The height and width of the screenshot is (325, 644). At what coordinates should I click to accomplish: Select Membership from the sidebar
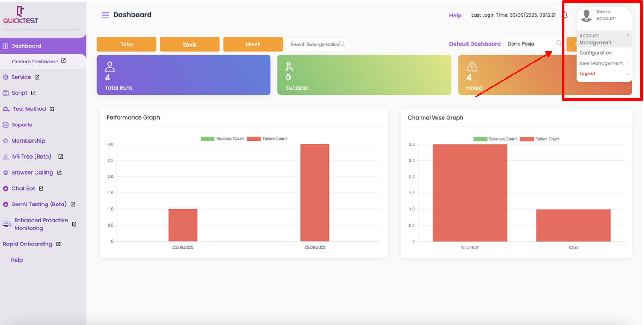[28, 141]
